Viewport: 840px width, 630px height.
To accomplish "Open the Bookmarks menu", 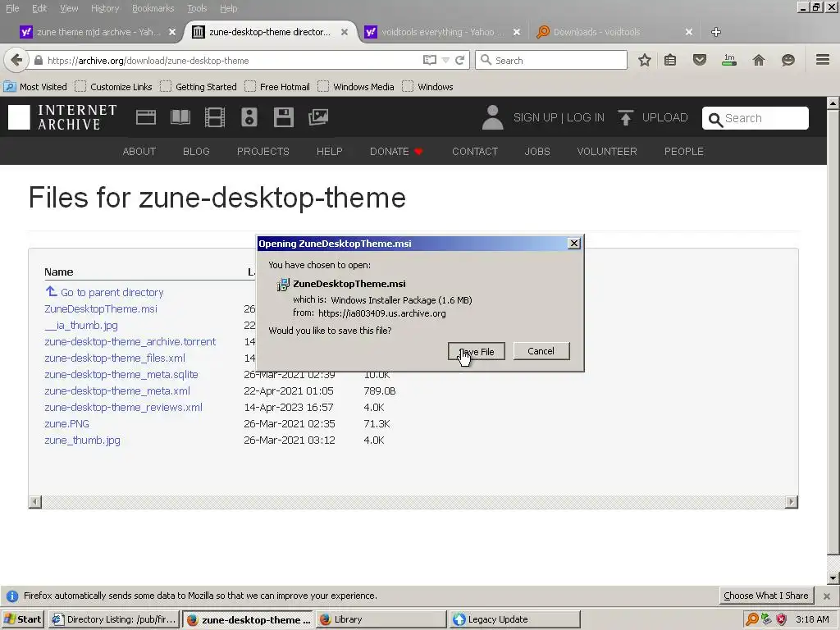I will [x=153, y=8].
